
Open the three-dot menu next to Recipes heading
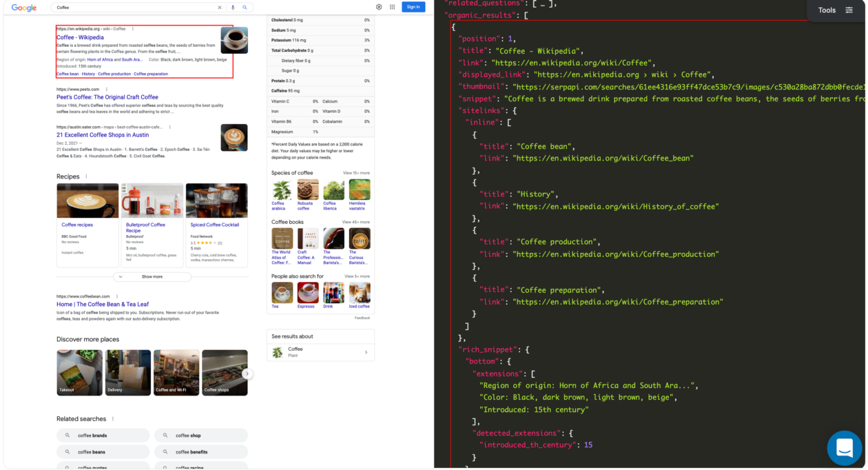point(86,176)
